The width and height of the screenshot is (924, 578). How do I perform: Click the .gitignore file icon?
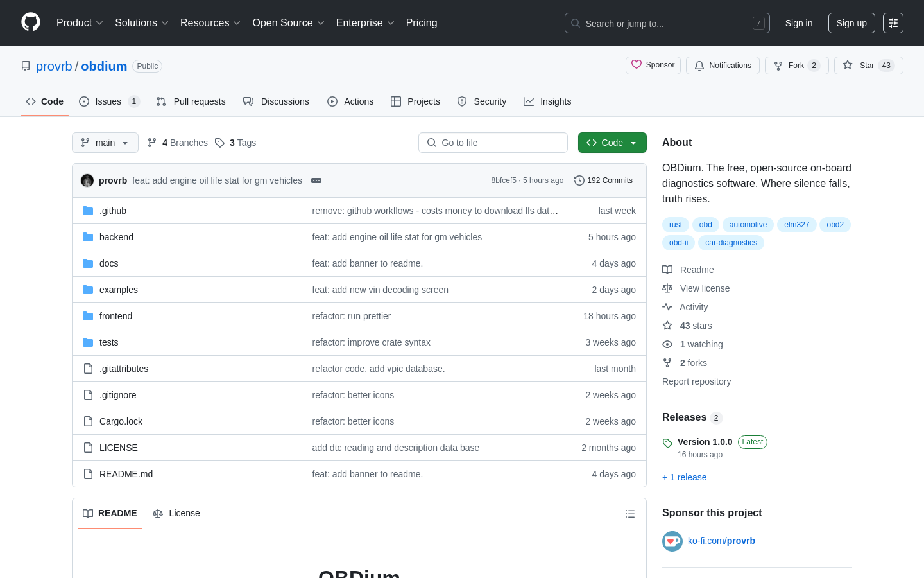point(88,395)
